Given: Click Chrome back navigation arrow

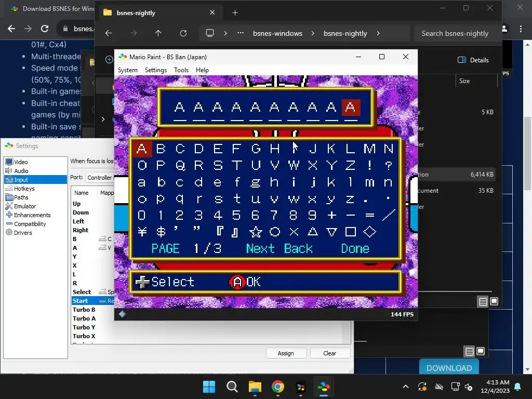Looking at the screenshot, I should (x=11, y=29).
